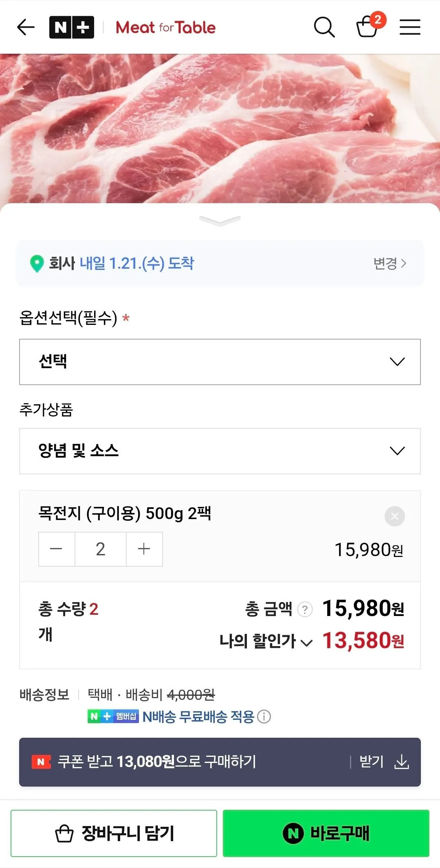Tap the 총 금액 question mark help icon
Viewport: 440px width, 868px height.
(305, 609)
